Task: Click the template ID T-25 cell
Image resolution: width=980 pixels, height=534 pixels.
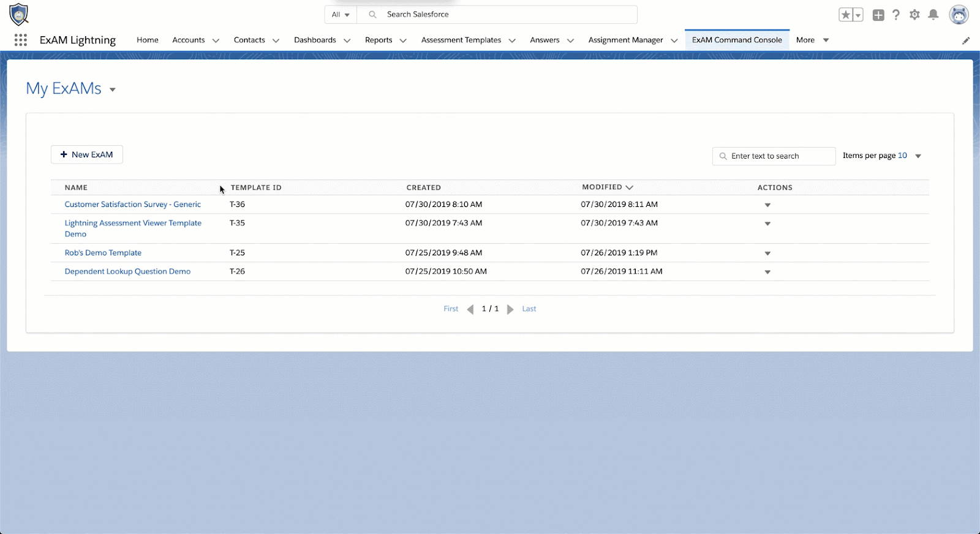Action: pyautogui.click(x=237, y=253)
